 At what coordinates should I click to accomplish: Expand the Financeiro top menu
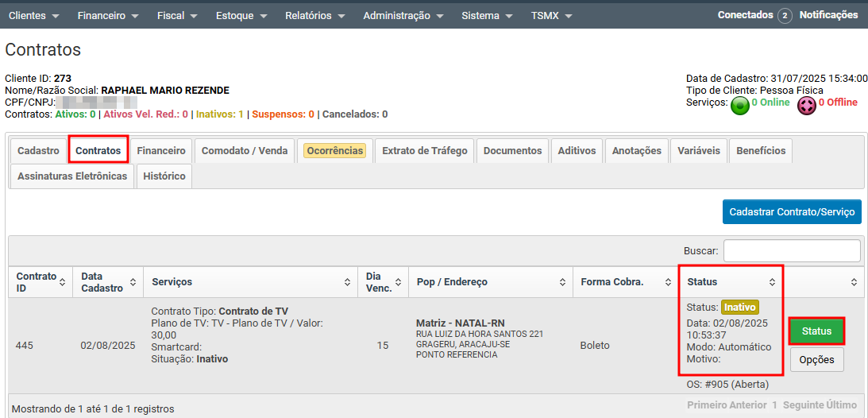point(107,16)
